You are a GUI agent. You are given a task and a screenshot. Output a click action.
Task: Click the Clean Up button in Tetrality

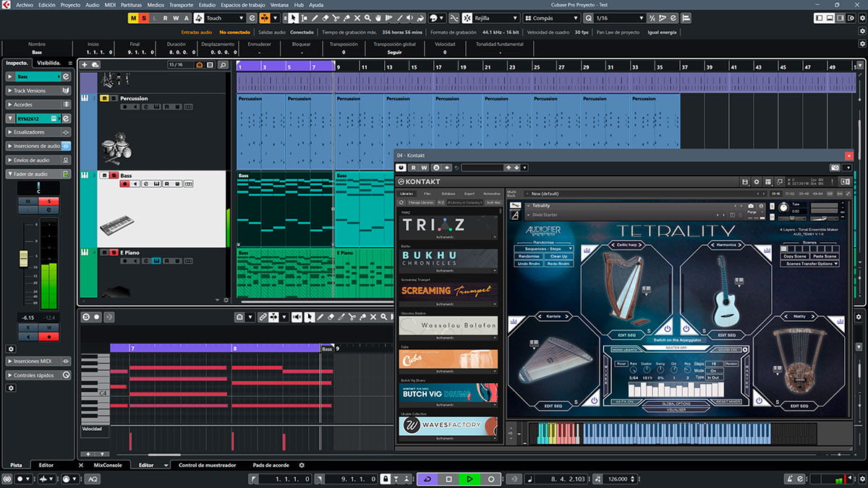click(x=559, y=257)
